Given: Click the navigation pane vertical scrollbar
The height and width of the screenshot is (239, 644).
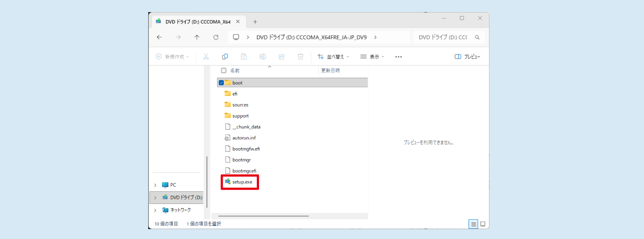Looking at the screenshot, I should pyautogui.click(x=207, y=182).
